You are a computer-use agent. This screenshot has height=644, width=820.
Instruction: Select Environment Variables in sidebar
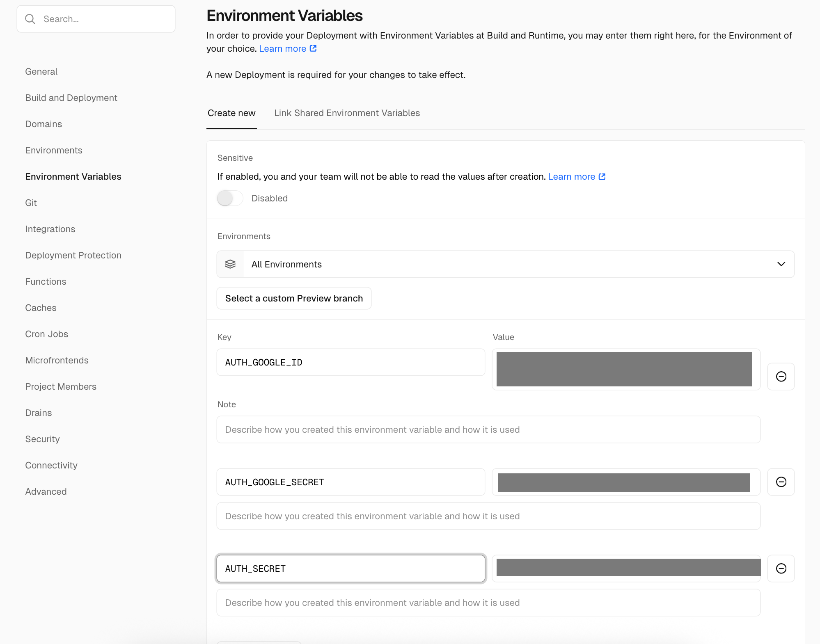(73, 176)
